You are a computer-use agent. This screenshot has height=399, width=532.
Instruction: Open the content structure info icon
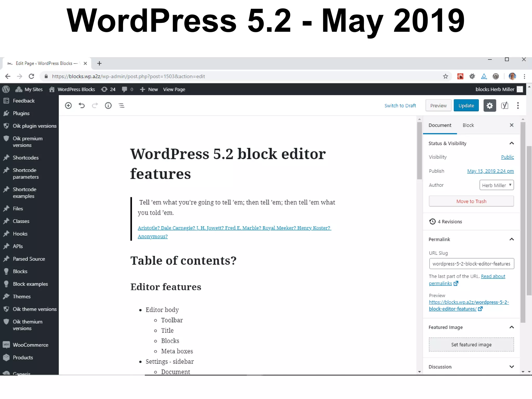pos(108,105)
